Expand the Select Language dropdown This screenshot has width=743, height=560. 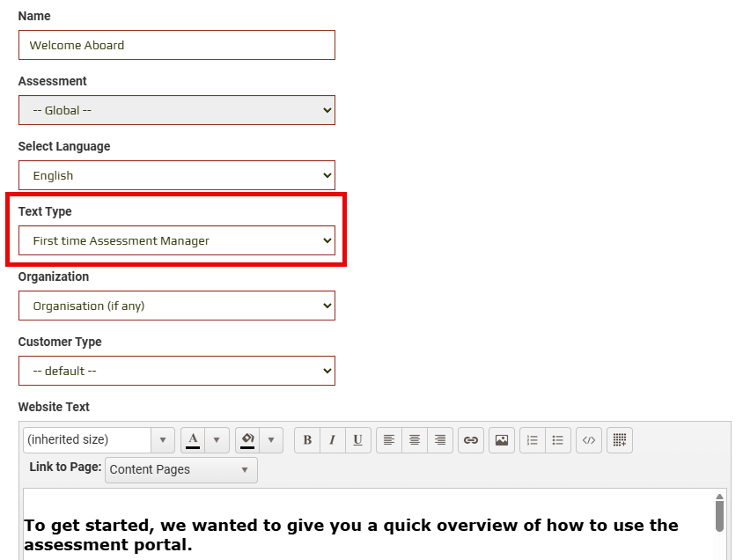point(177,175)
